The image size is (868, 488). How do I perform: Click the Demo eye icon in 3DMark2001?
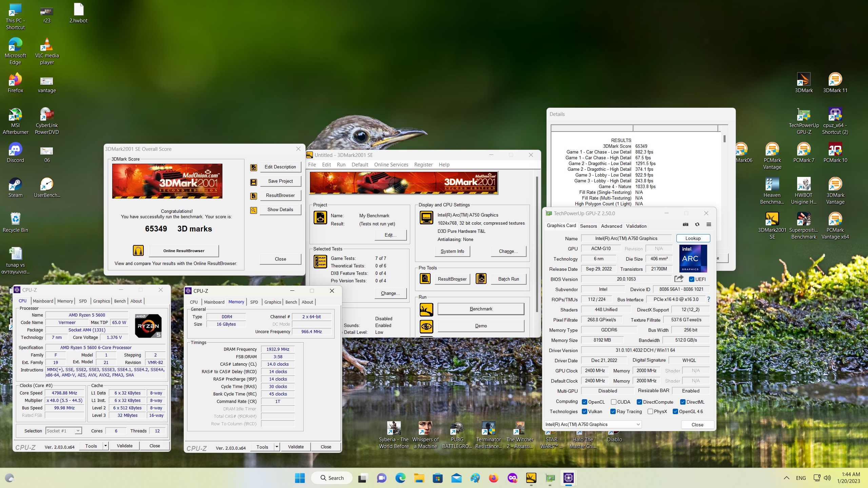pyautogui.click(x=426, y=326)
